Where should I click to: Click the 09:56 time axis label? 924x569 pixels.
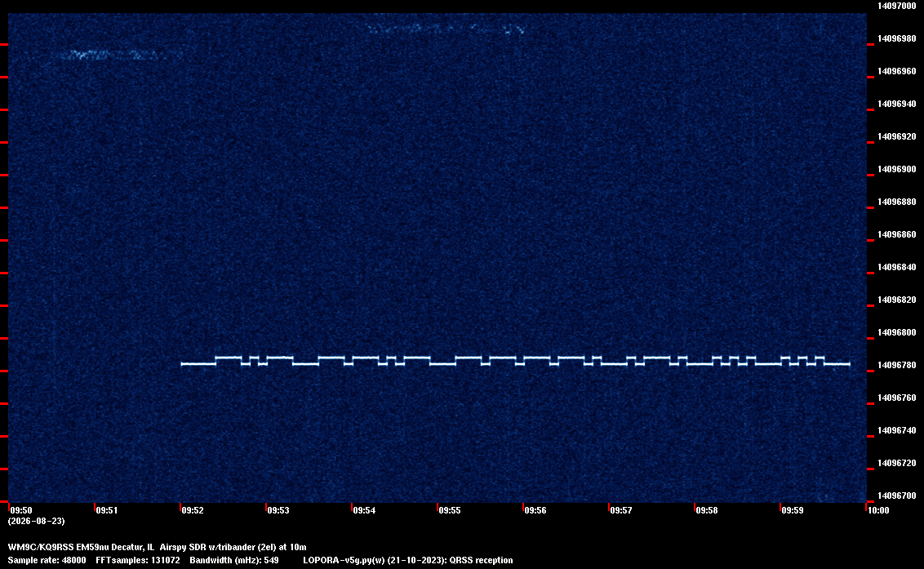(x=535, y=510)
